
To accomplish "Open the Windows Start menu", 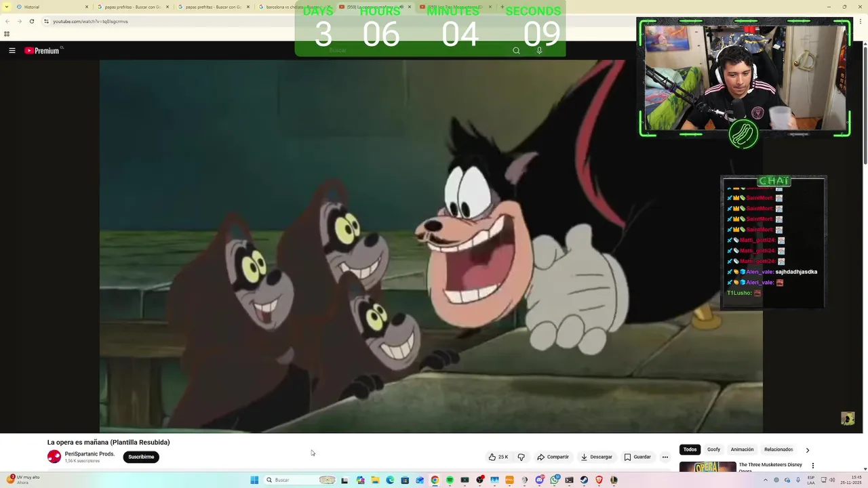I will pyautogui.click(x=254, y=480).
